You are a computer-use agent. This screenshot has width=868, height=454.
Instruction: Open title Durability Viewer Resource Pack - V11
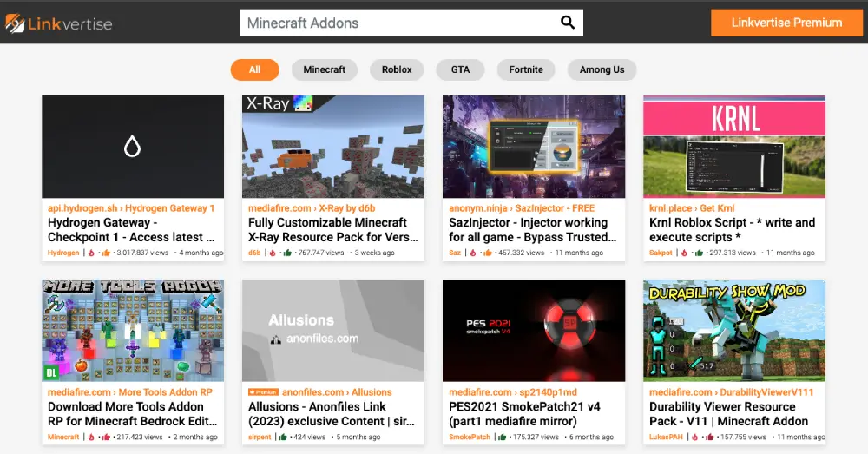point(728,413)
